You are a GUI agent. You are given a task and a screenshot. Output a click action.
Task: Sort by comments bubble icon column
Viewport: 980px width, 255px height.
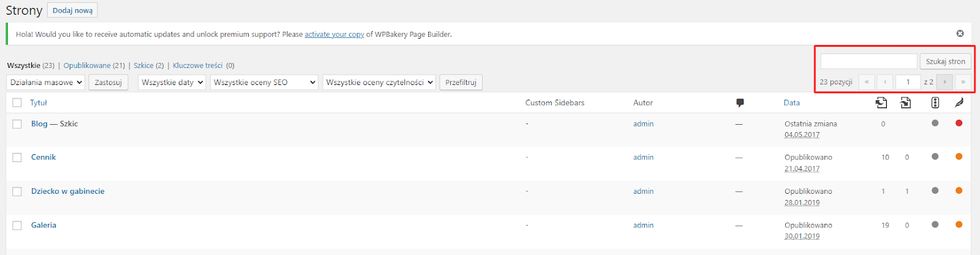[x=740, y=103]
